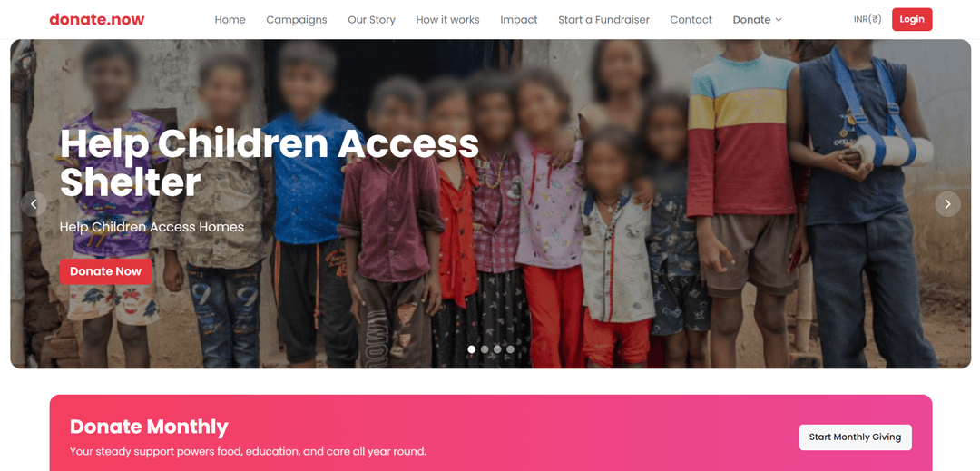
Task: Open the Home menu item
Action: (230, 19)
